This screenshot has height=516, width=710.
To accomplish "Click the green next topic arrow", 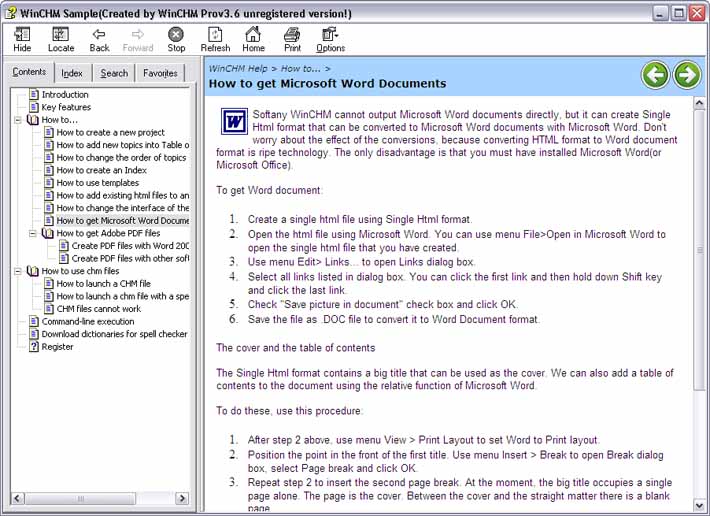I will [687, 74].
